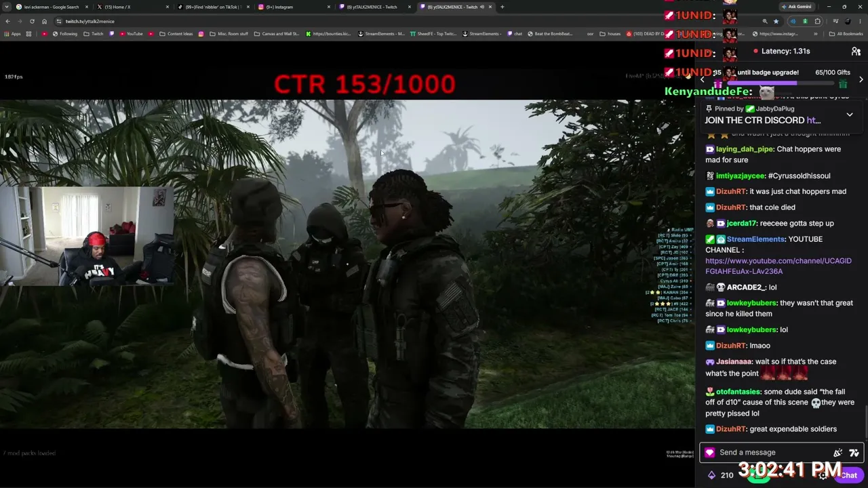Open the chat settings gear icon
This screenshot has height=488, width=868.
[x=823, y=475]
